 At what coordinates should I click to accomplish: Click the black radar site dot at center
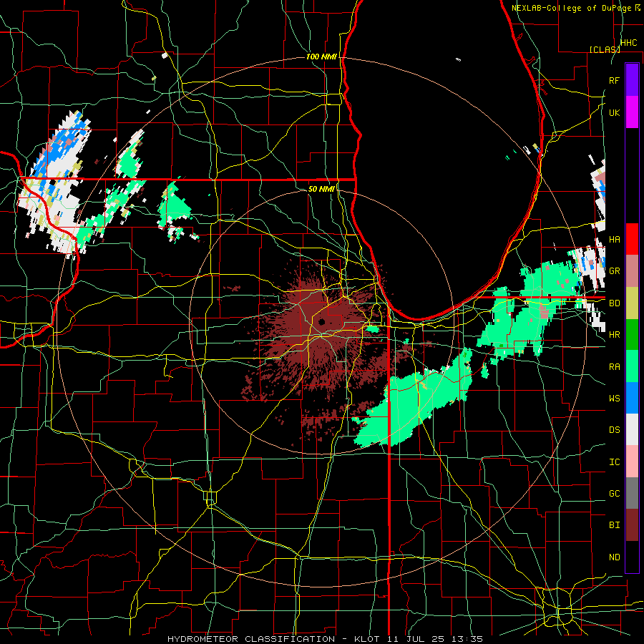click(x=321, y=321)
